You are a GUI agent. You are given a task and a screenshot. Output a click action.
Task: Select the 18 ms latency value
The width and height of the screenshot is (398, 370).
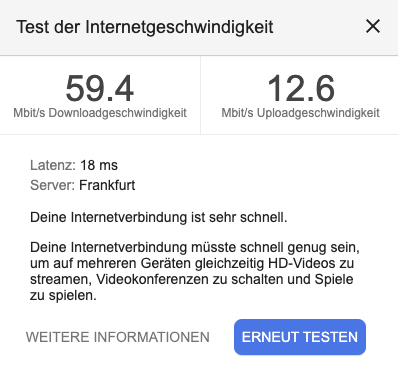[99, 165]
